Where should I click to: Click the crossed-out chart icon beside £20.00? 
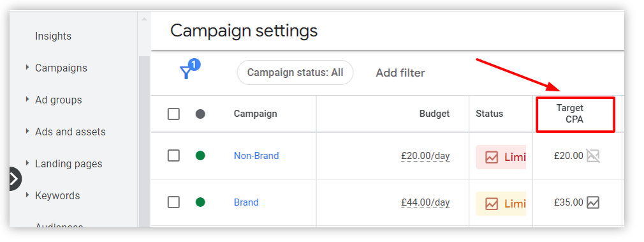click(x=592, y=156)
